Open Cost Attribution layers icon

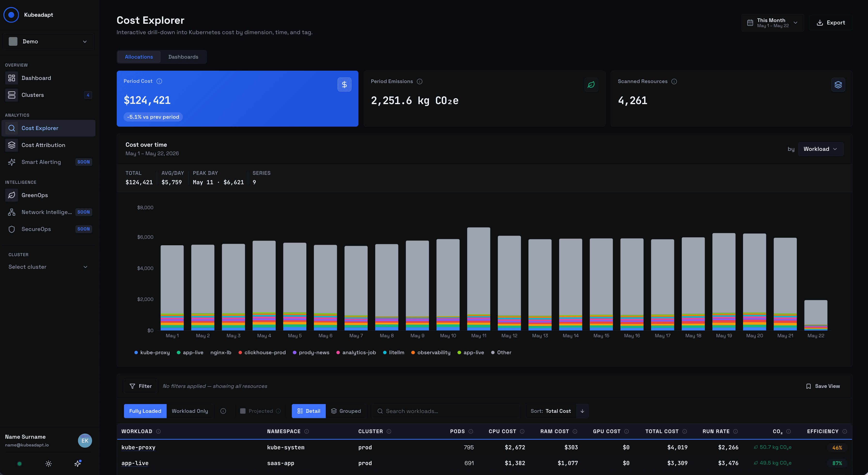[11, 145]
